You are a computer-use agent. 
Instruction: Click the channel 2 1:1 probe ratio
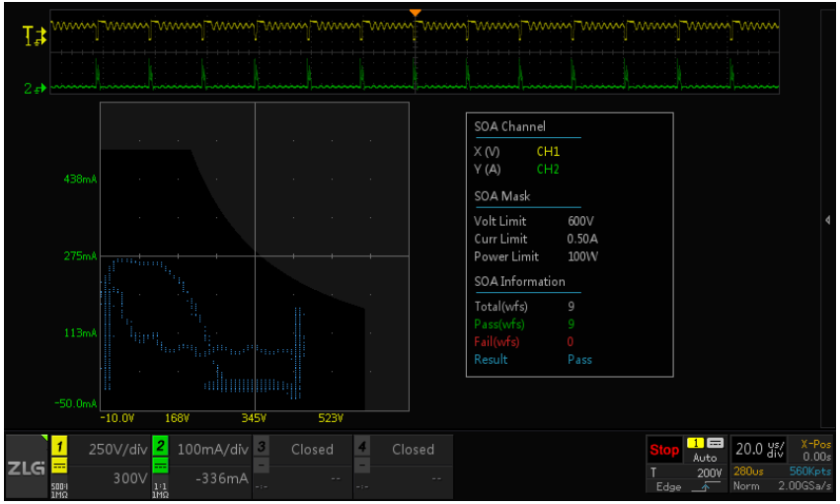(160, 487)
